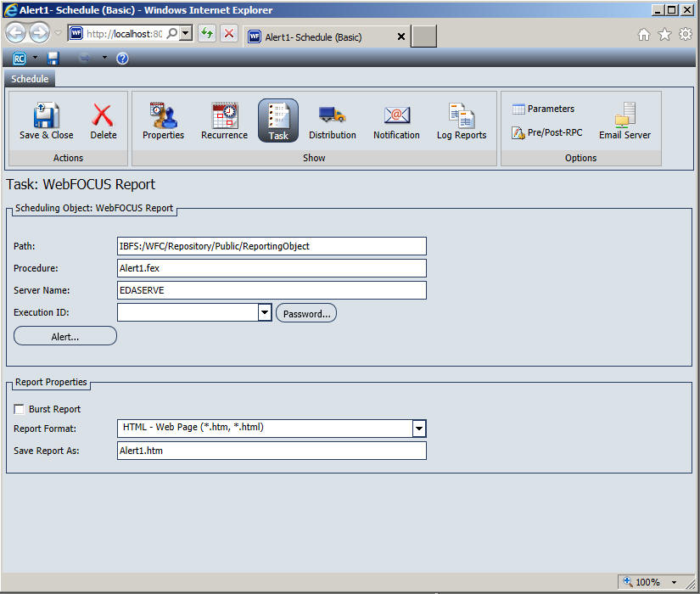
Task: Click the WF site icon in address bar
Action: (76, 33)
